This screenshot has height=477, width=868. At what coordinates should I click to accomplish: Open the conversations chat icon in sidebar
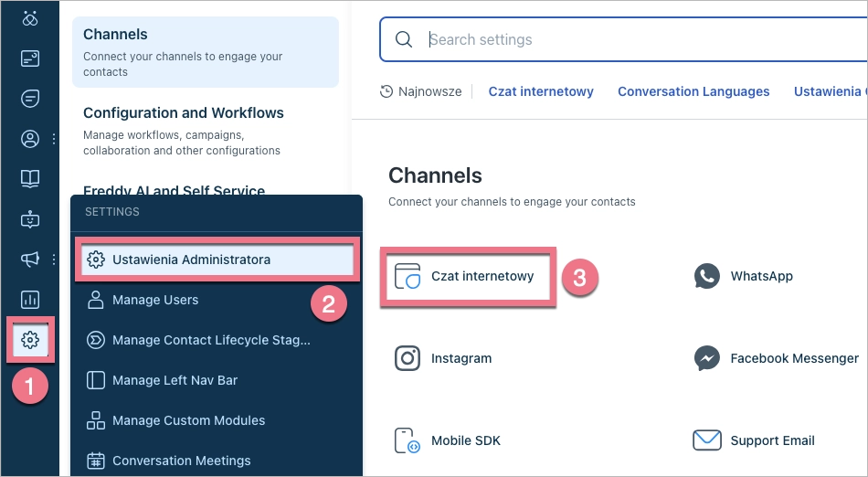(30, 99)
